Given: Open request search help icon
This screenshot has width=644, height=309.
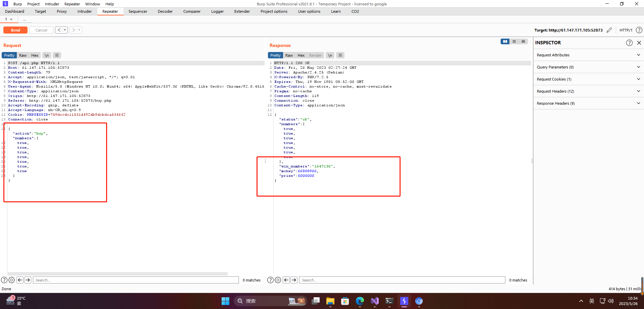Looking at the screenshot, I should coord(4,280).
